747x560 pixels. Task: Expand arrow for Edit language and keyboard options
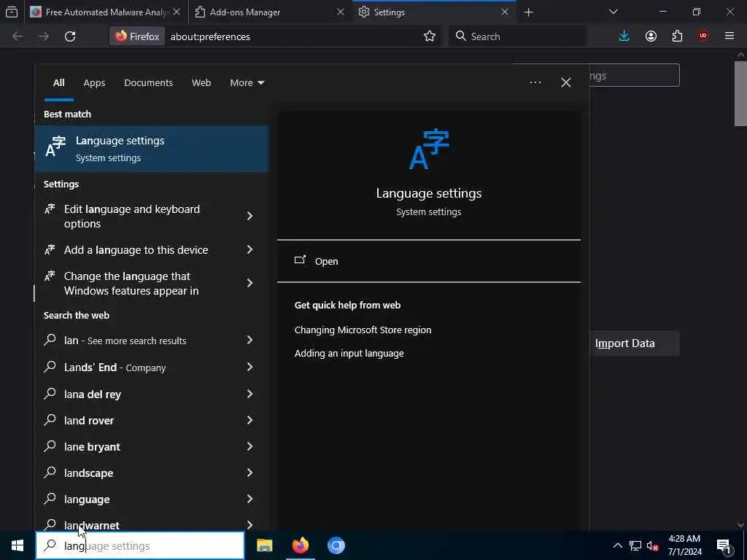point(249,216)
